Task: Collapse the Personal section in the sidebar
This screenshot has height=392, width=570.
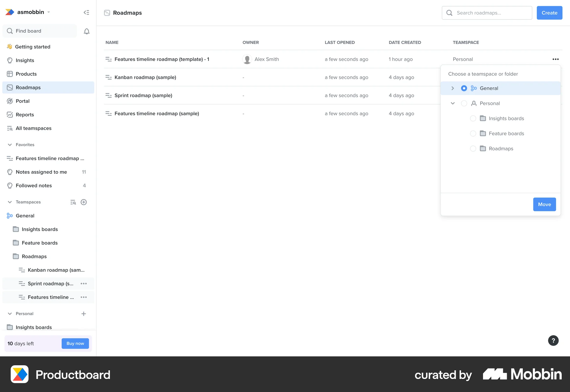Action: point(10,314)
